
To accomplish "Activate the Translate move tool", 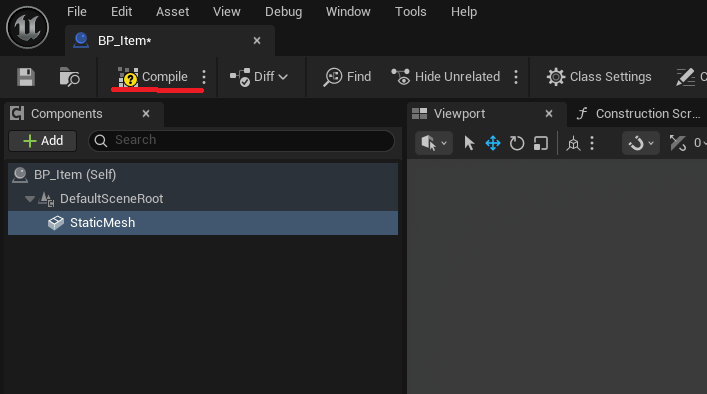I will point(493,143).
